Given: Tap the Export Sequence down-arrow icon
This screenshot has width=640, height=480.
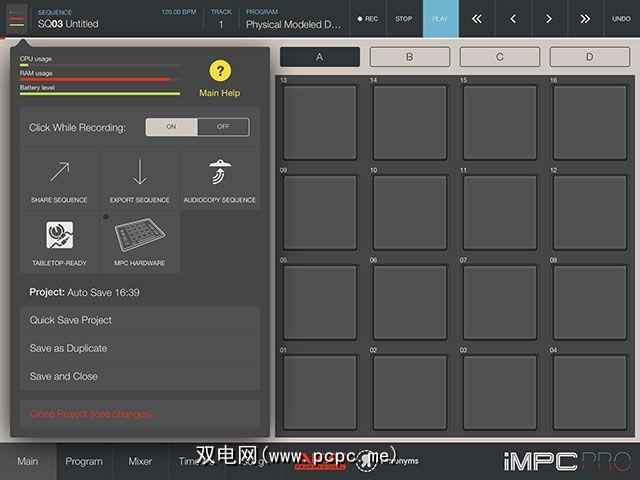Looking at the screenshot, I should 140,172.
